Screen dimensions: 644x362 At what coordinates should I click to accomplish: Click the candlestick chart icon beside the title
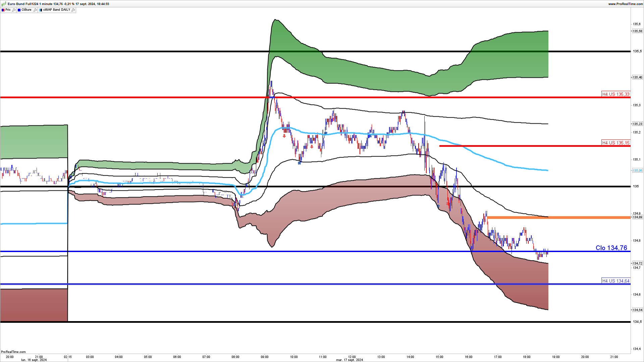[4, 4]
